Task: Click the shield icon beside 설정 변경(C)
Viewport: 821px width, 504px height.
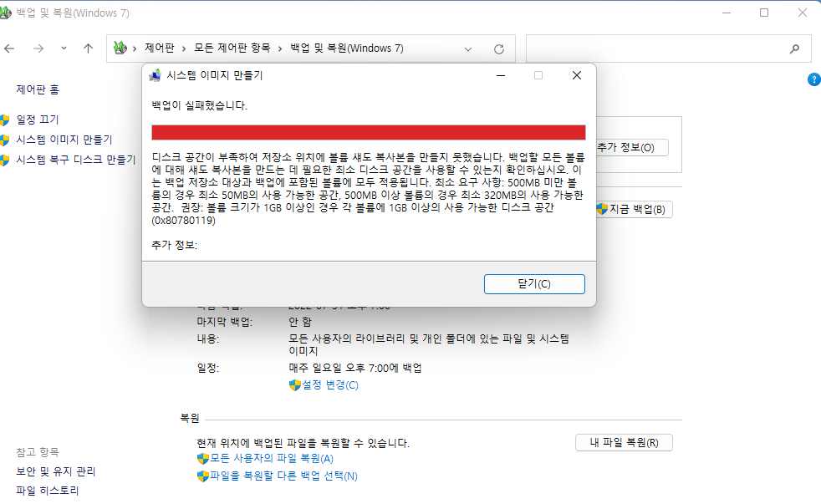Action: tap(295, 385)
